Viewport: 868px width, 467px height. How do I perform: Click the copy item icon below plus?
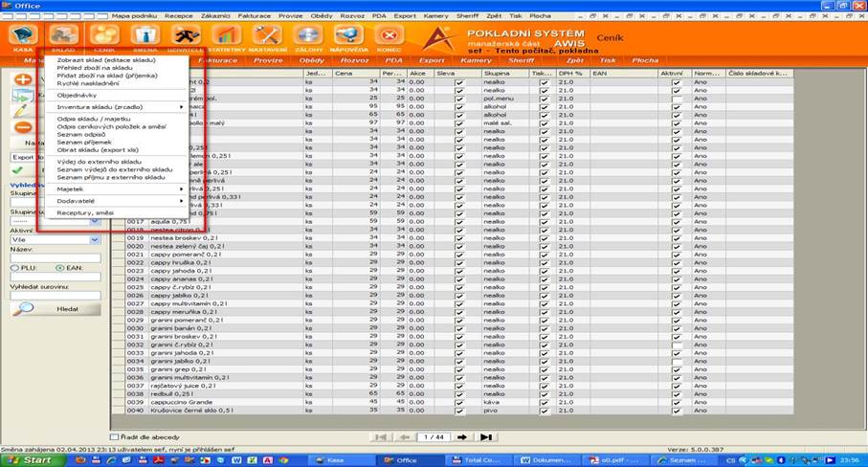22,96
